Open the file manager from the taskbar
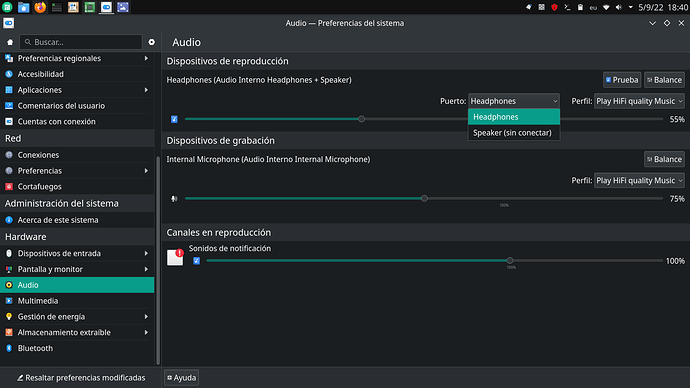Image resolution: width=690 pixels, height=388 pixels. coord(23,7)
